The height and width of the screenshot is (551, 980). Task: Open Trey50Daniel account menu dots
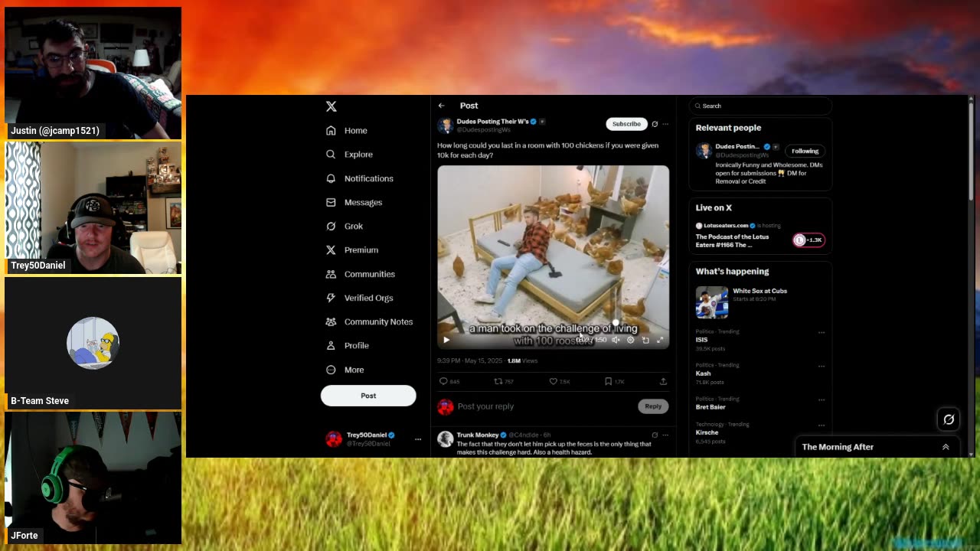(x=418, y=439)
